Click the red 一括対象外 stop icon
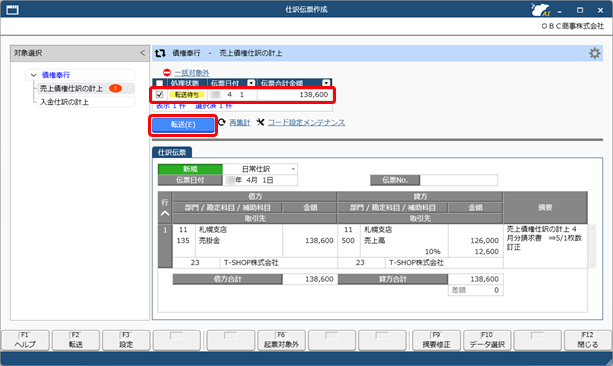The image size is (613, 366). pos(167,73)
